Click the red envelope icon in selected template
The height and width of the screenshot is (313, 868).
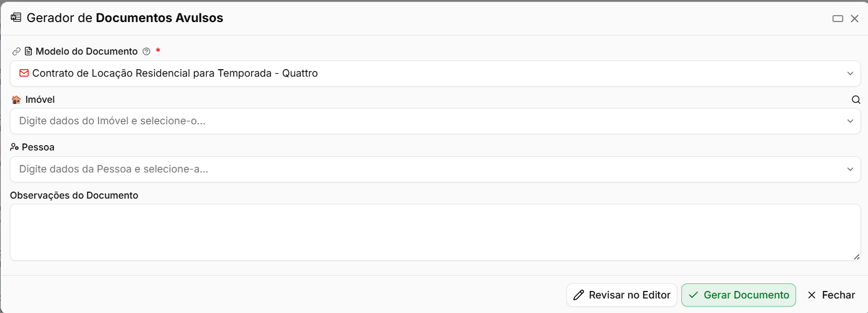[24, 73]
